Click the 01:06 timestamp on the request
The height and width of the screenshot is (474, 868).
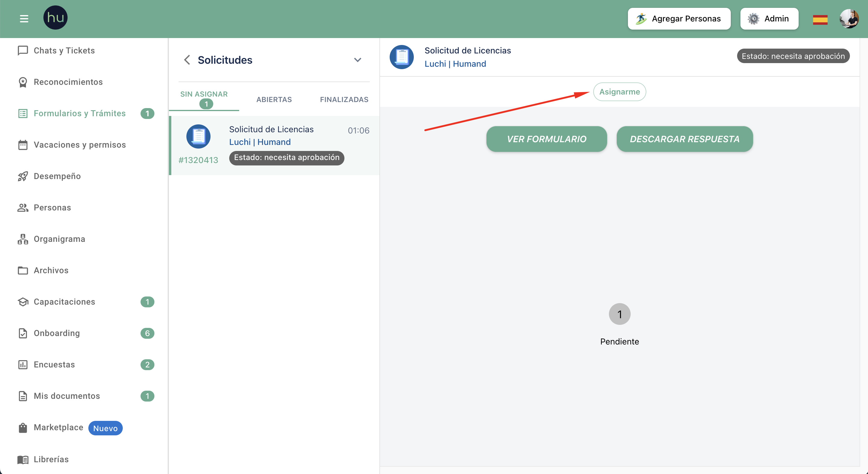[x=358, y=130]
